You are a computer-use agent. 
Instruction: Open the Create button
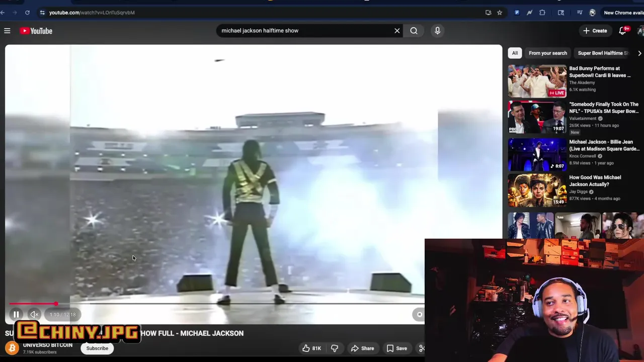point(595,31)
